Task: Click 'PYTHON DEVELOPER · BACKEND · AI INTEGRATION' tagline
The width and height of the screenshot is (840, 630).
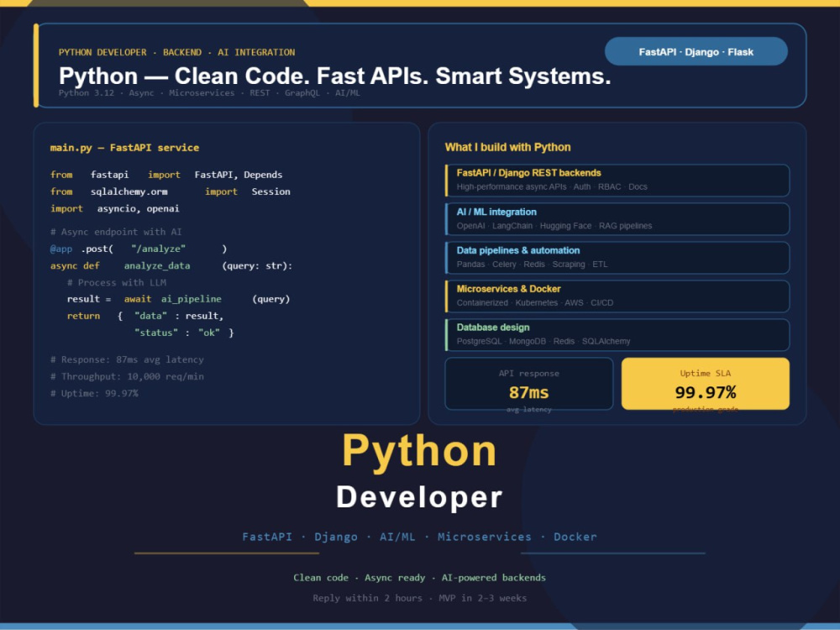Action: point(176,52)
